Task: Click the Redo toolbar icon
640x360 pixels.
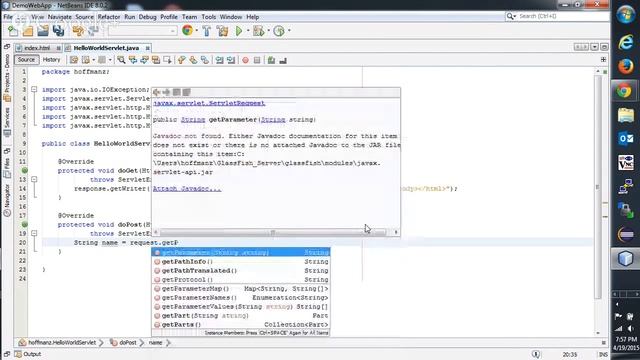Action: [x=93, y=31]
